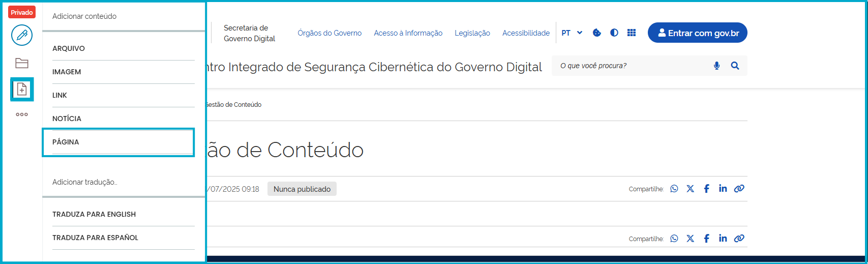This screenshot has height=264, width=868.
Task: Open the Acessibilidade link
Action: coord(526,33)
